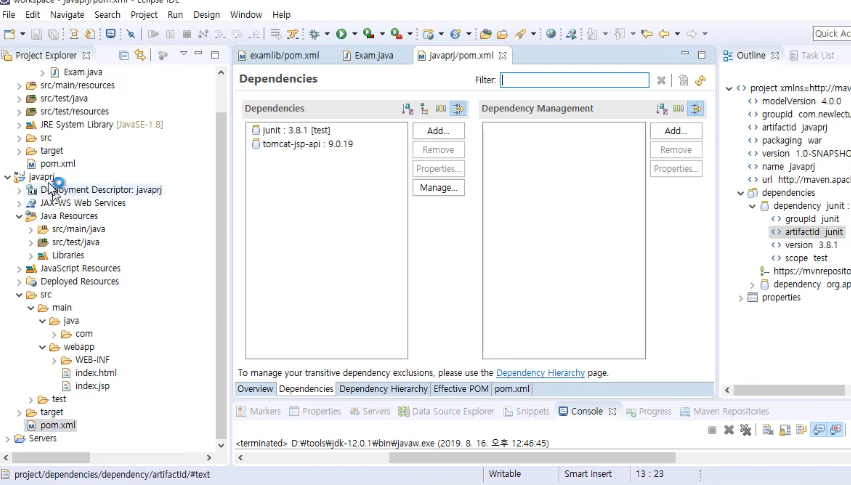Click Terminate square icon in Console
851x485 pixels.
tap(712, 430)
